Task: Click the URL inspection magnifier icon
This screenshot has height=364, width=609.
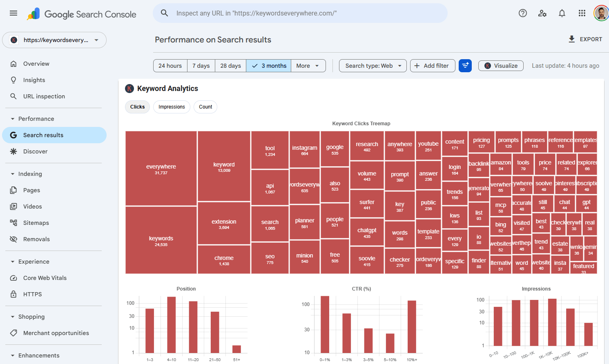Action: tap(13, 96)
